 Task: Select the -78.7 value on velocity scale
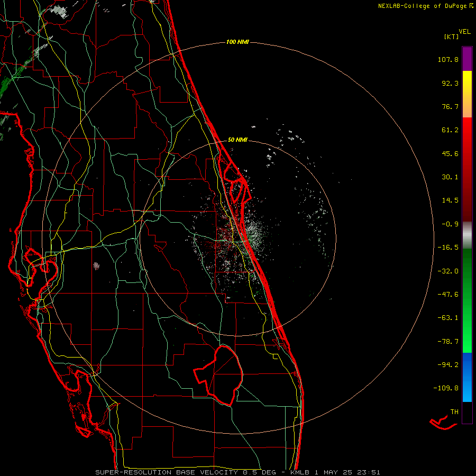(x=448, y=342)
